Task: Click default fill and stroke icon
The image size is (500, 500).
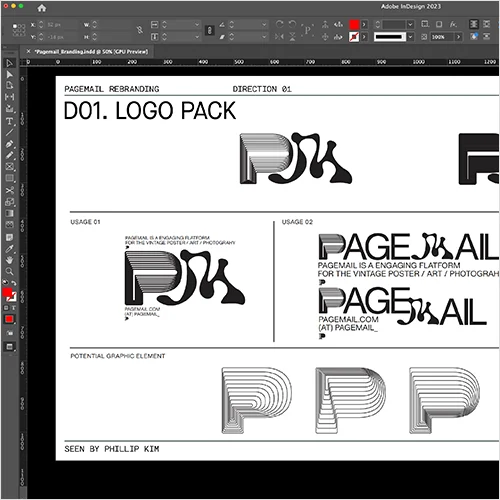Action: pyautogui.click(x=5, y=282)
